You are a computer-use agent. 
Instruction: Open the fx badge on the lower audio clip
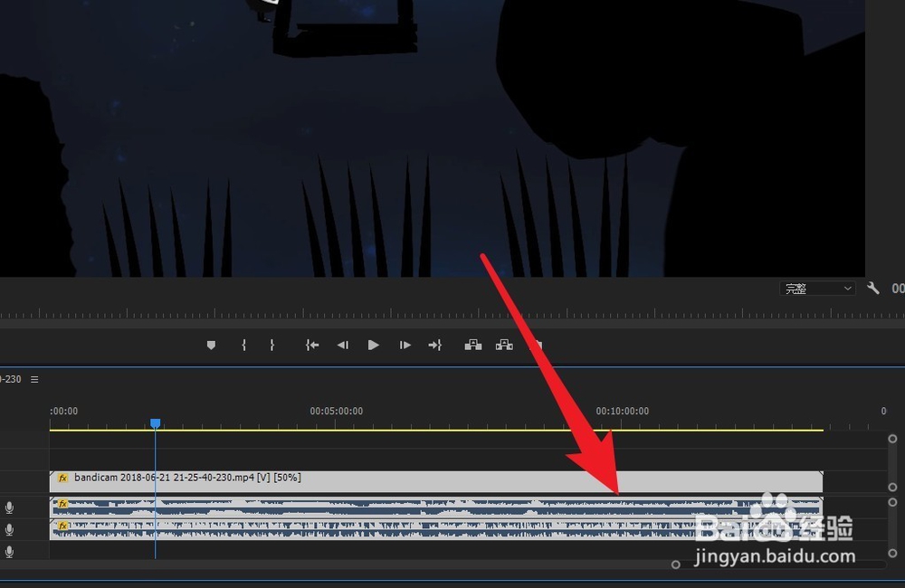63,526
